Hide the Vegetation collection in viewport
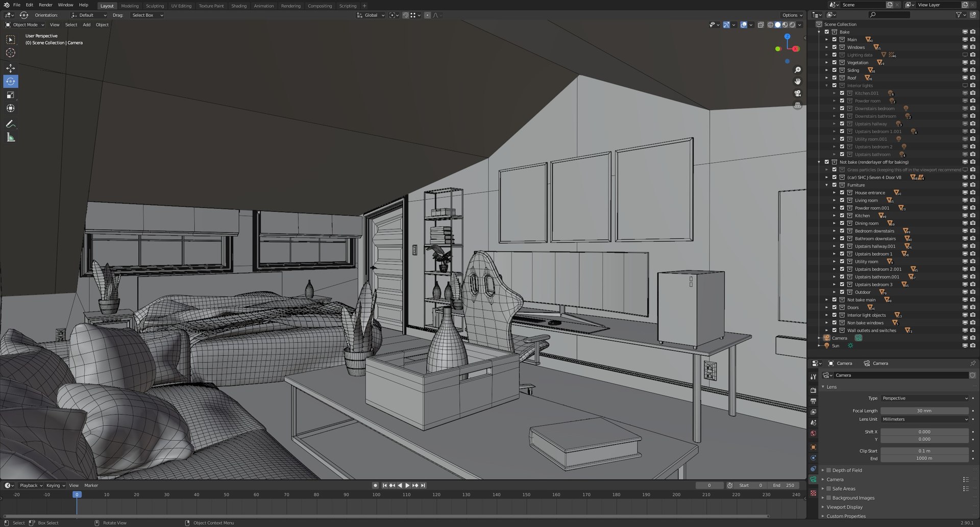This screenshot has width=980, height=527. point(965,63)
